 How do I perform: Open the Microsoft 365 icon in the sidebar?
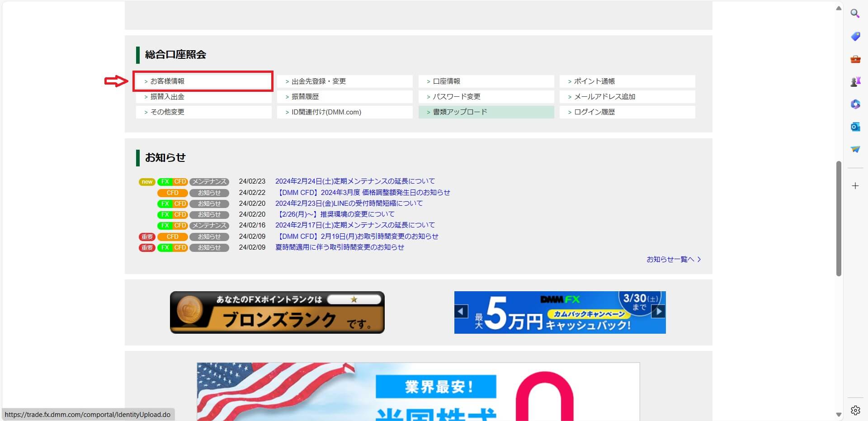(855, 104)
